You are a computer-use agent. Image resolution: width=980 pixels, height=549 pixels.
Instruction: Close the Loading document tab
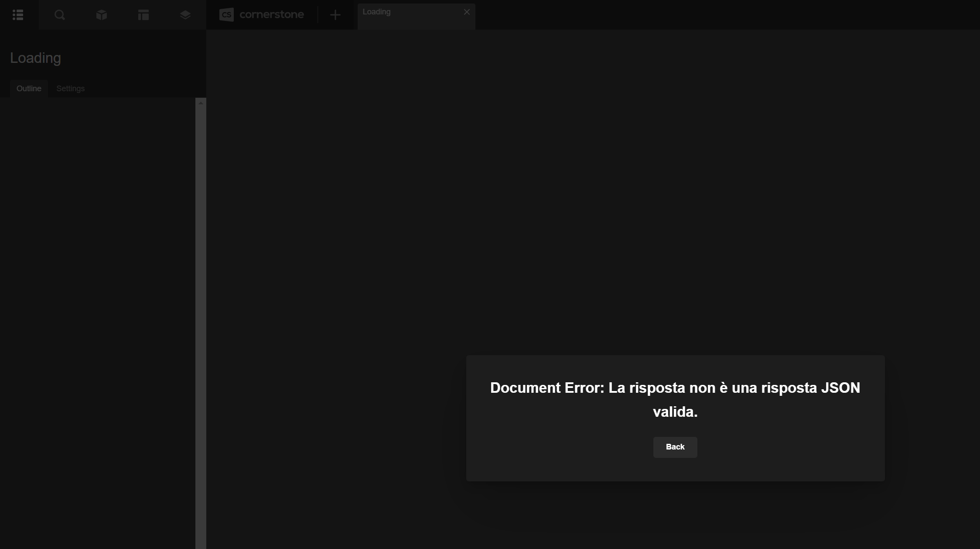click(x=467, y=12)
